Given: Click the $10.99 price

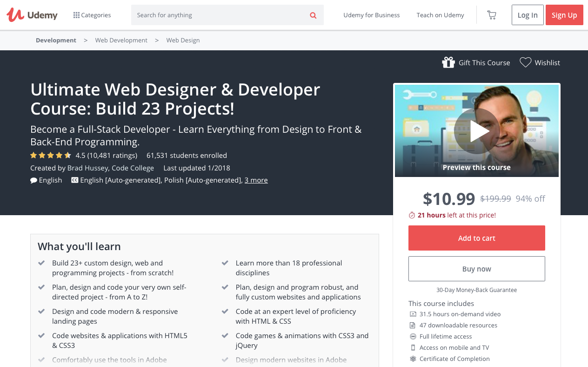Looking at the screenshot, I should (x=449, y=199).
